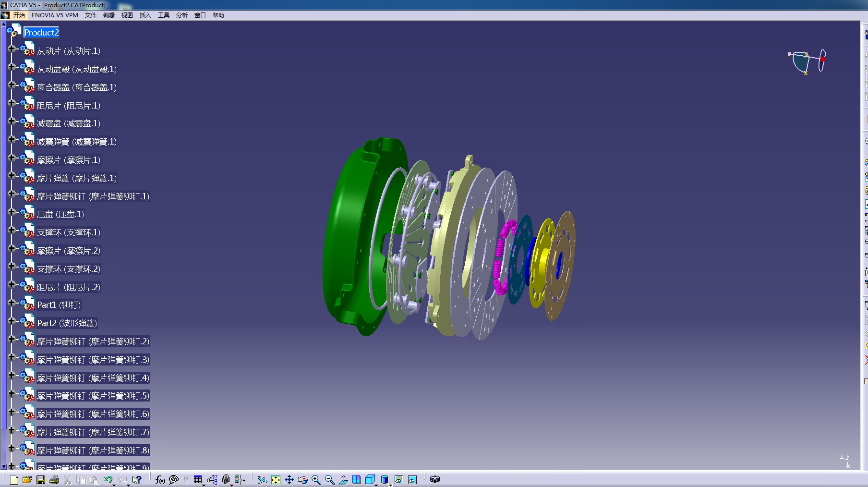Click the Print icon
This screenshot has height=487, width=868.
[54, 479]
